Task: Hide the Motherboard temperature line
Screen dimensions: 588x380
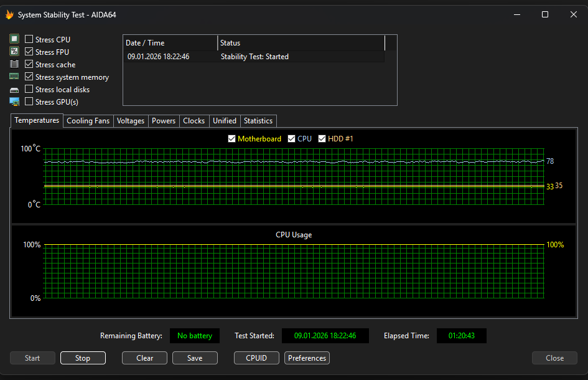Action: 231,138
